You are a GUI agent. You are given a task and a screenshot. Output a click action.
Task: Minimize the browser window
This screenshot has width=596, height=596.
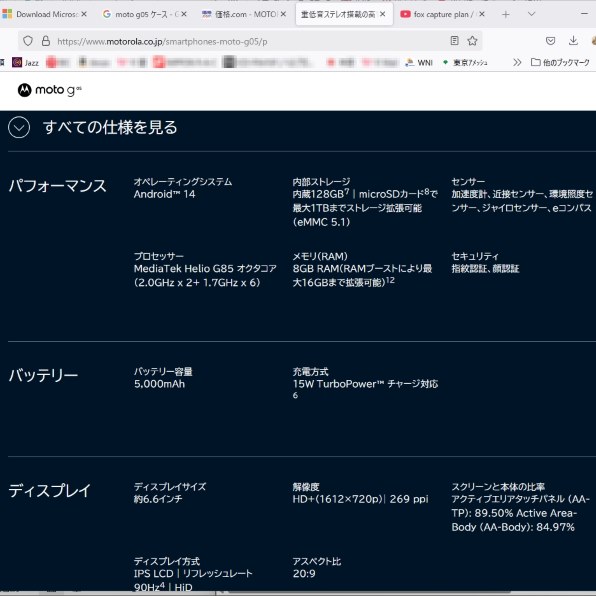point(585,14)
